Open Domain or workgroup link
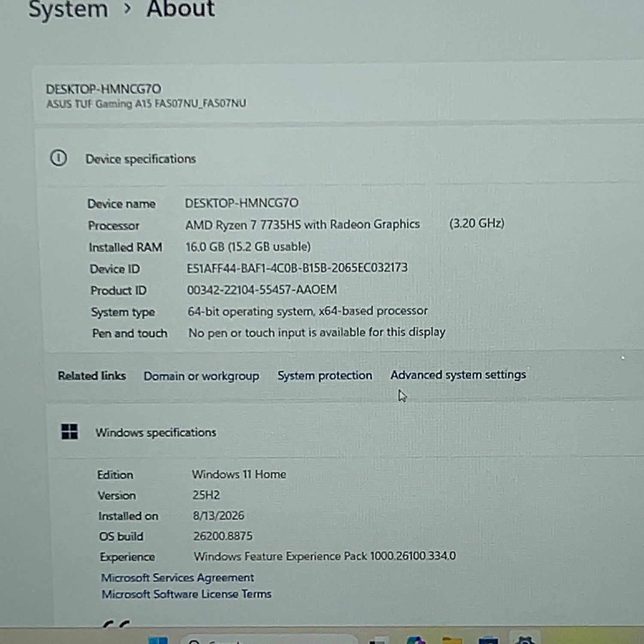This screenshot has height=644, width=644. [201, 376]
